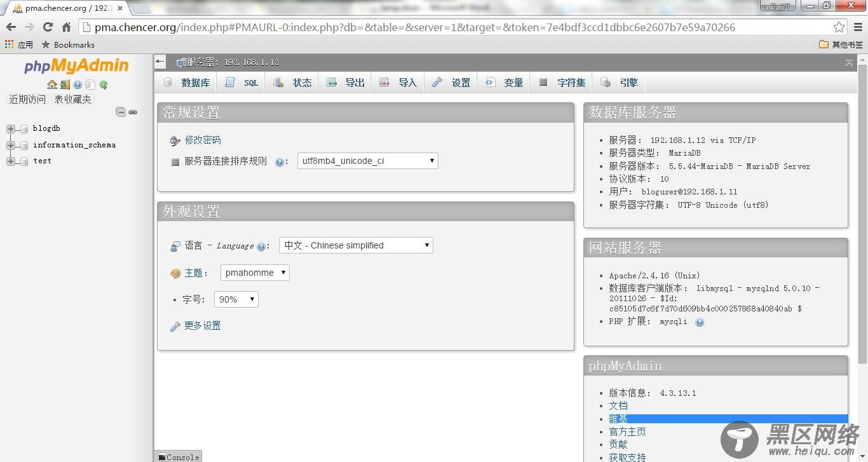868x462 pixels.
Task: Click the 更多设置 link
Action: pyautogui.click(x=203, y=326)
